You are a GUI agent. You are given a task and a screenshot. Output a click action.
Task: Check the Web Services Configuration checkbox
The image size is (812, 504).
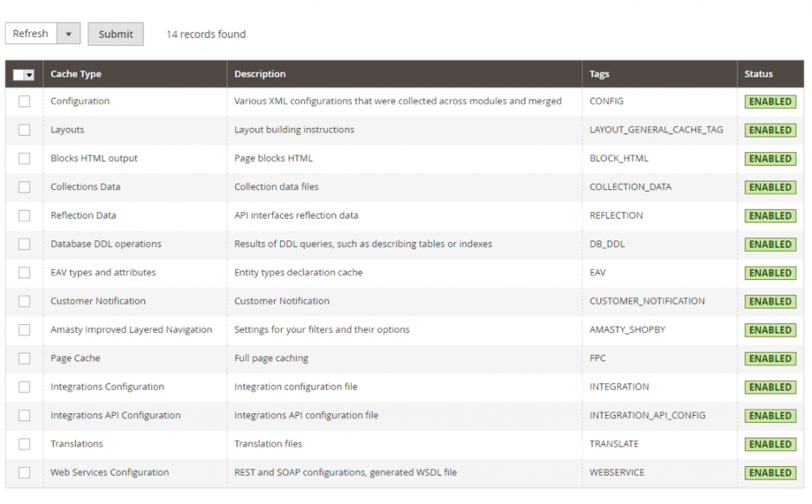[24, 472]
